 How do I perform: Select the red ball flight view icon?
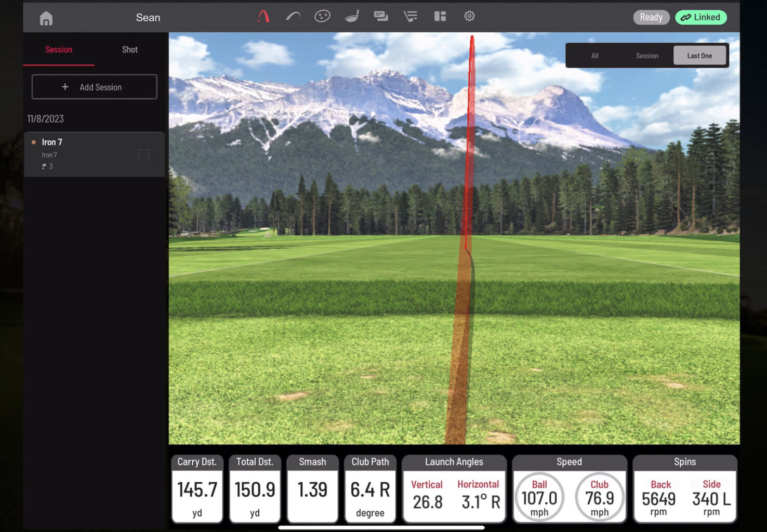tap(263, 17)
